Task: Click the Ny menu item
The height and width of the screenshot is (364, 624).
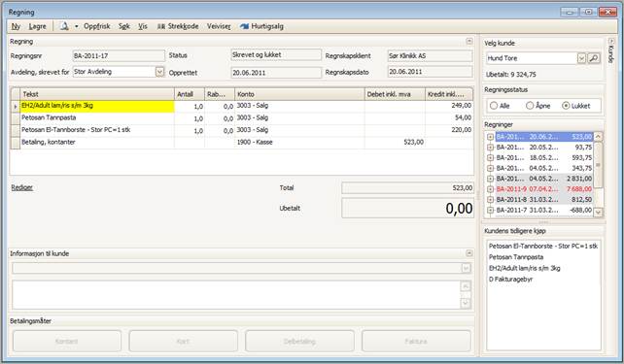Action: (x=16, y=26)
